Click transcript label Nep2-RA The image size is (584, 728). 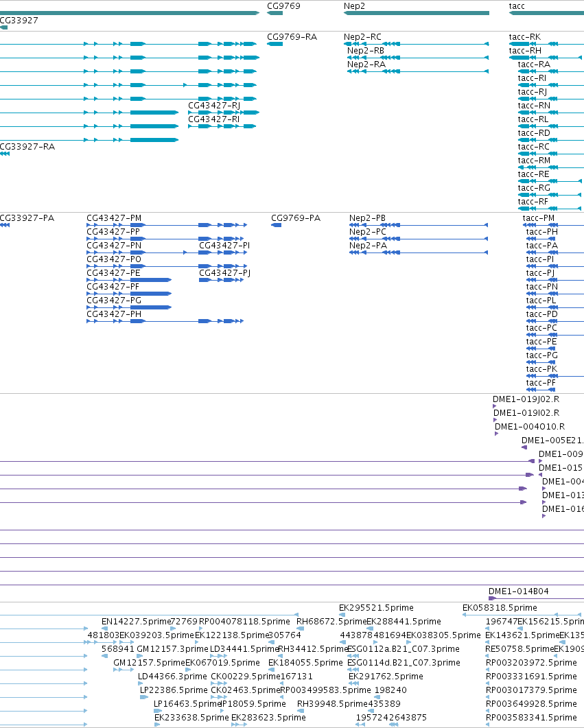[366, 64]
